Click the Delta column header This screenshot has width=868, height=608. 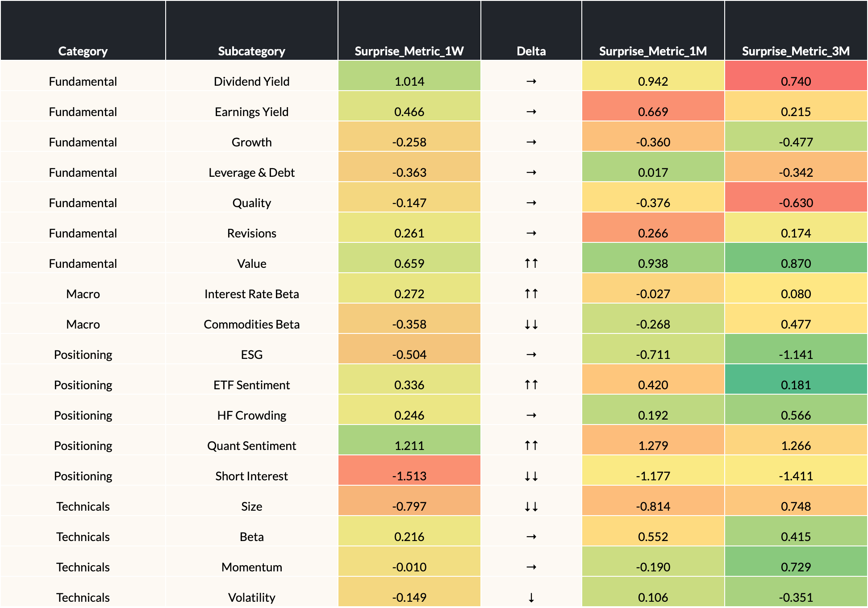(531, 51)
